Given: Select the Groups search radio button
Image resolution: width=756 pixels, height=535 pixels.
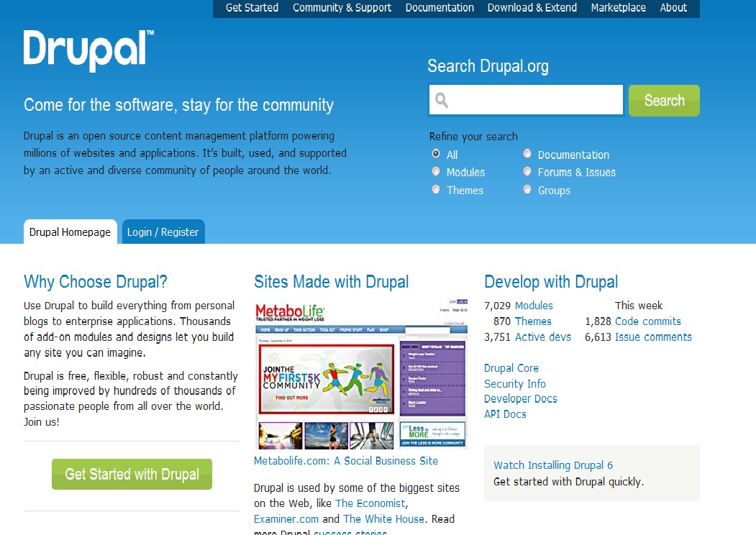Looking at the screenshot, I should click(527, 189).
